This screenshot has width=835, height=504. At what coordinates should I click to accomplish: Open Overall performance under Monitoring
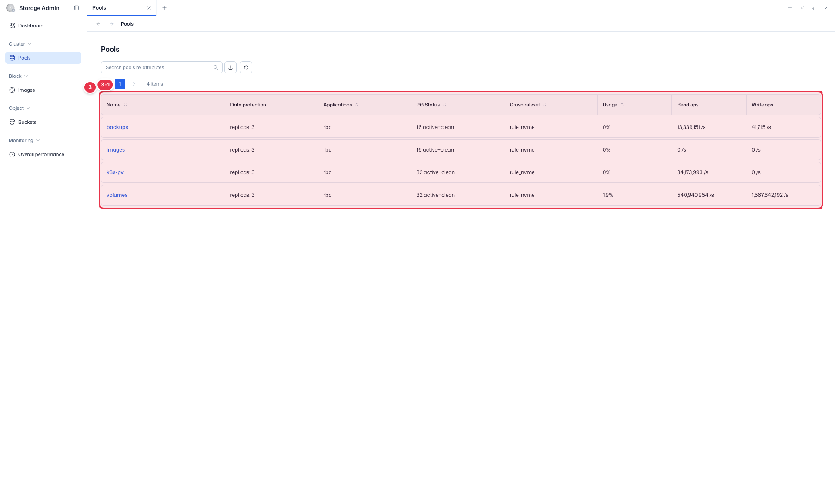point(43,154)
